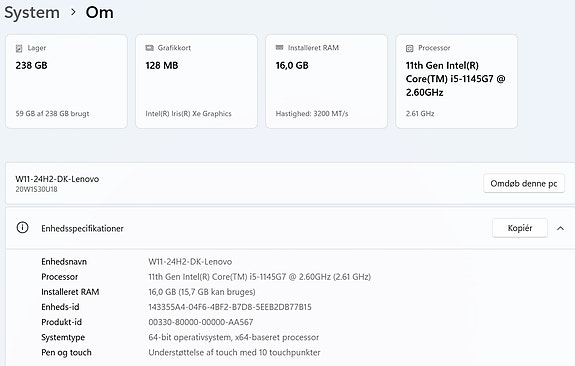Image resolution: width=575 pixels, height=366 pixels.
Task: Click the Pen og touch label
Action: [66, 352]
